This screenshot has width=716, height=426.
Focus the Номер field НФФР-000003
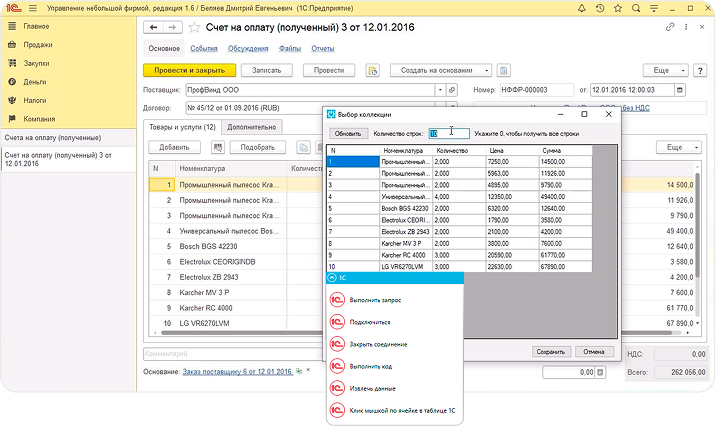[537, 90]
